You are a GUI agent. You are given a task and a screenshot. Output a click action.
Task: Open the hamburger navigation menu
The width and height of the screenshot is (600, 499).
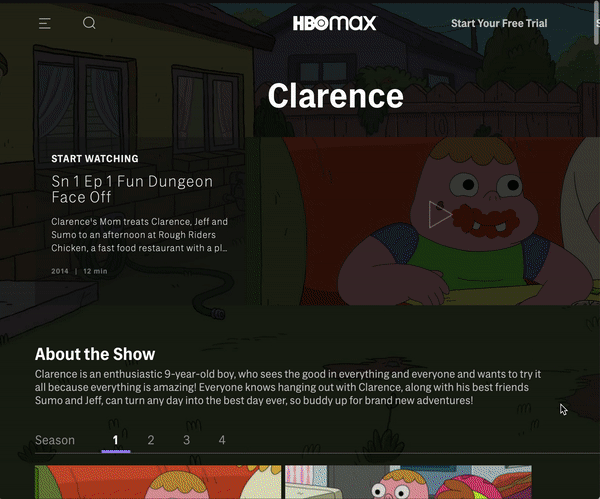45,23
